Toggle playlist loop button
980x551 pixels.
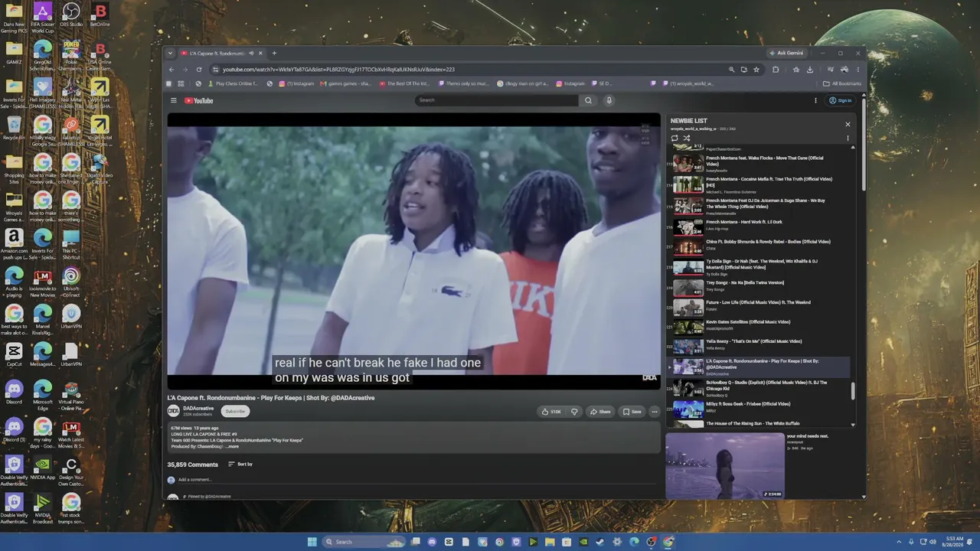pyautogui.click(x=675, y=139)
